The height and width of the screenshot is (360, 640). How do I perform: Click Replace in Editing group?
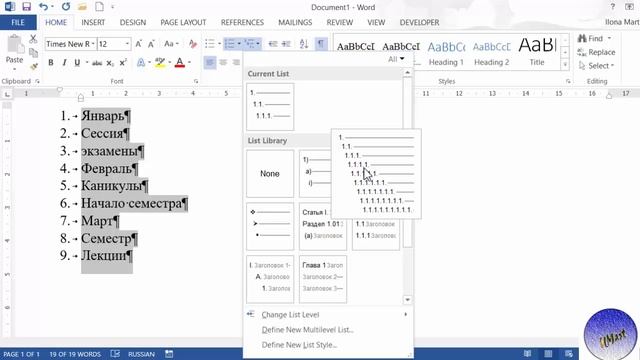[x=596, y=52]
